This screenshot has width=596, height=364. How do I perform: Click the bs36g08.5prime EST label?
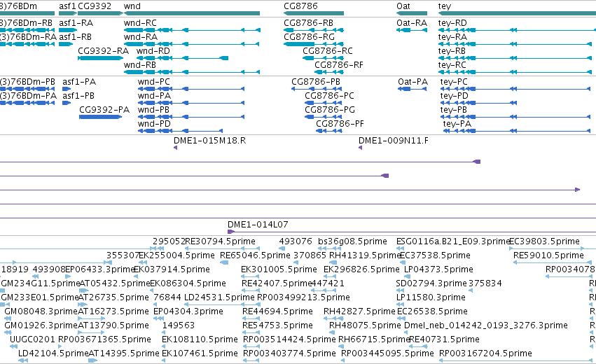tap(352, 241)
